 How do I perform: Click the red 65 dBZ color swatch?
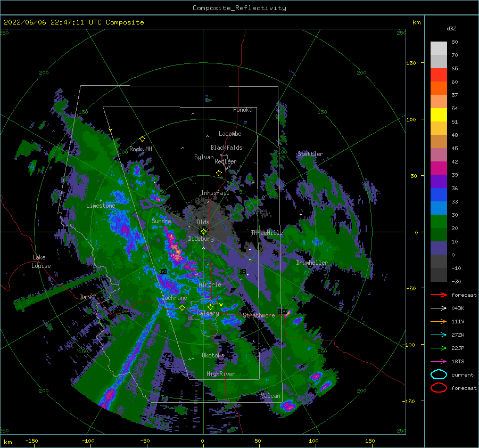439,75
